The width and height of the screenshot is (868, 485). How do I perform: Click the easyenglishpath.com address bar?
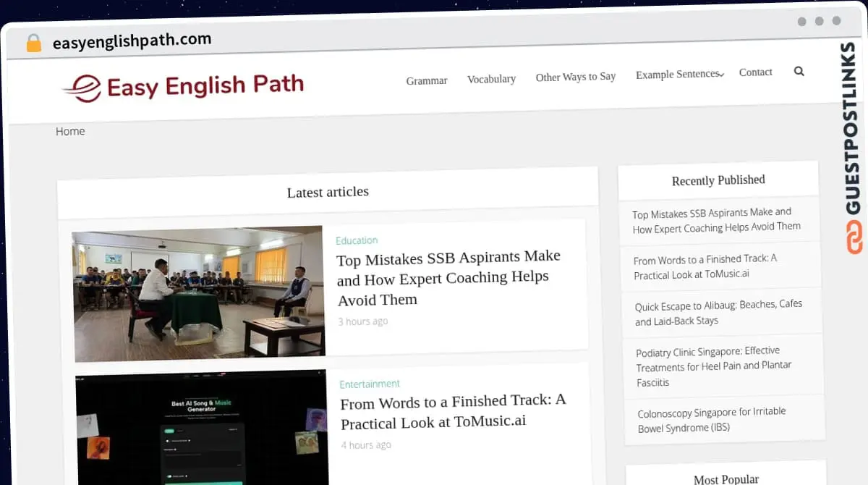click(x=132, y=41)
